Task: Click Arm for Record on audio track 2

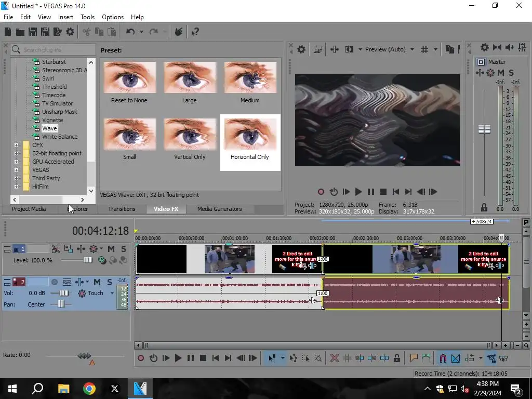Action: (x=54, y=282)
